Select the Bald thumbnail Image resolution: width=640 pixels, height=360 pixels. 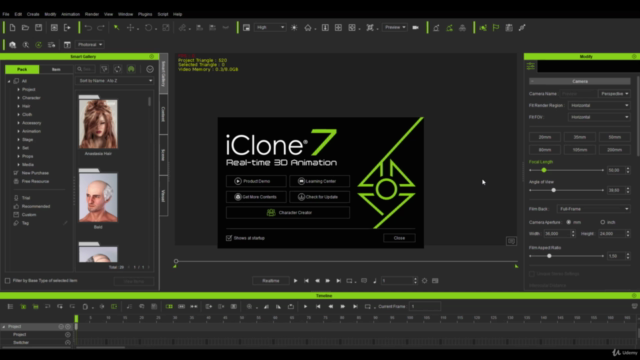[x=98, y=198]
